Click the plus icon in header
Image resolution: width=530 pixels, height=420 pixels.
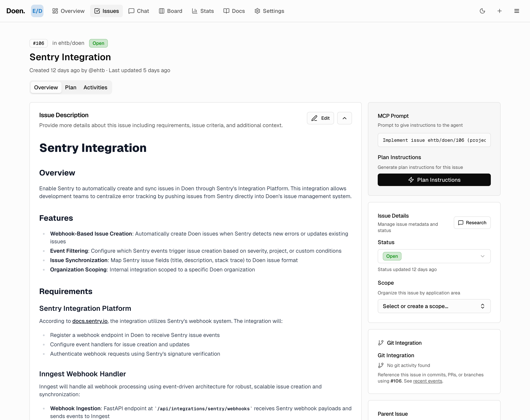click(499, 11)
